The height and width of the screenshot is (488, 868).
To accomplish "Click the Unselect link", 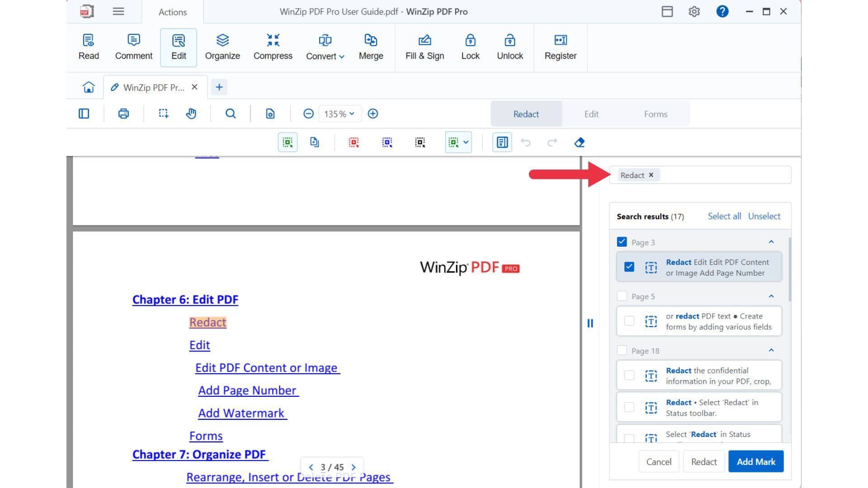I will 764,216.
